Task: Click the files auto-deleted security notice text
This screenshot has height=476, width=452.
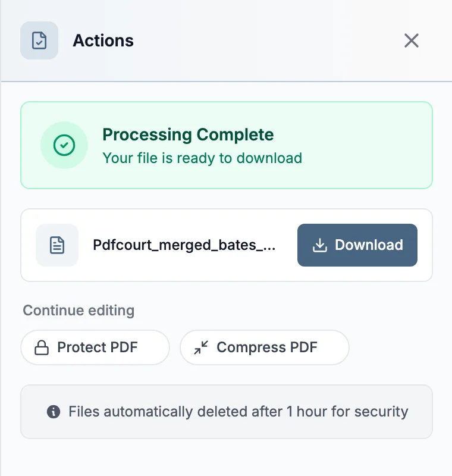Action: (x=238, y=412)
